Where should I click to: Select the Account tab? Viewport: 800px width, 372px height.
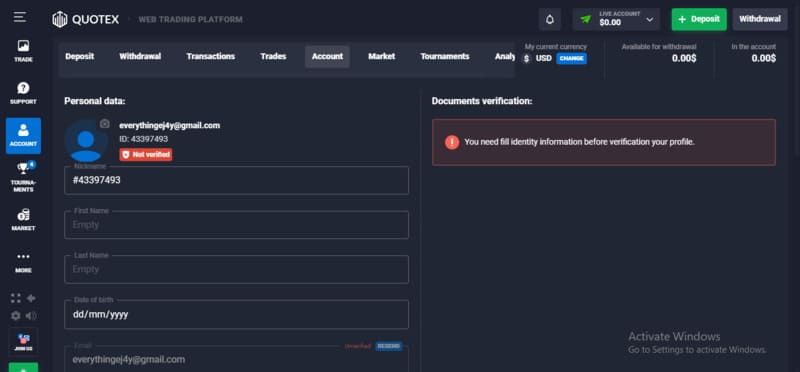click(x=327, y=57)
